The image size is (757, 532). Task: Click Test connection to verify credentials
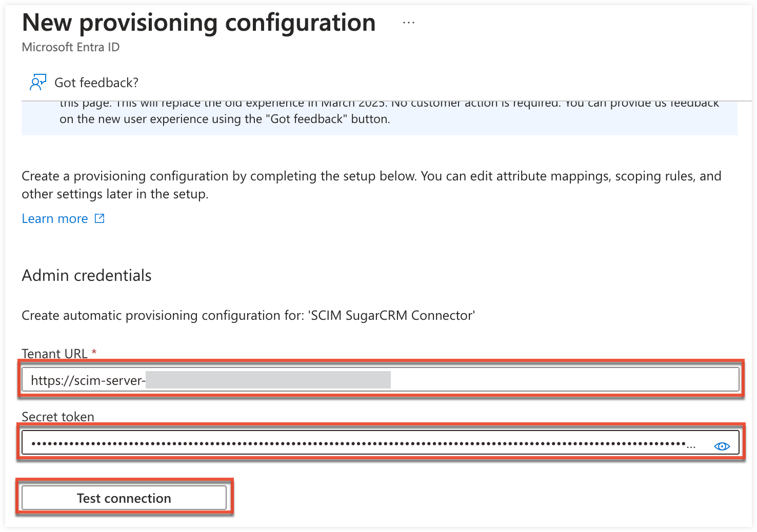[x=123, y=498]
